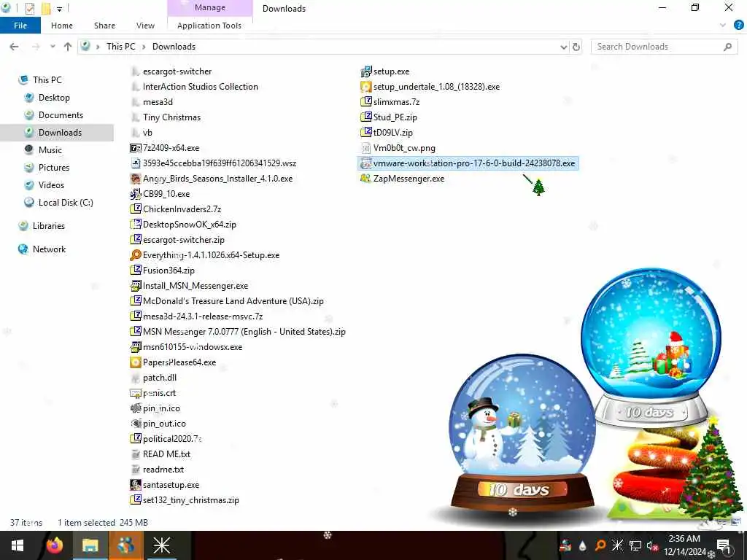Select set132_tiny_christmas.zip file
747x560 pixels.
click(190, 500)
